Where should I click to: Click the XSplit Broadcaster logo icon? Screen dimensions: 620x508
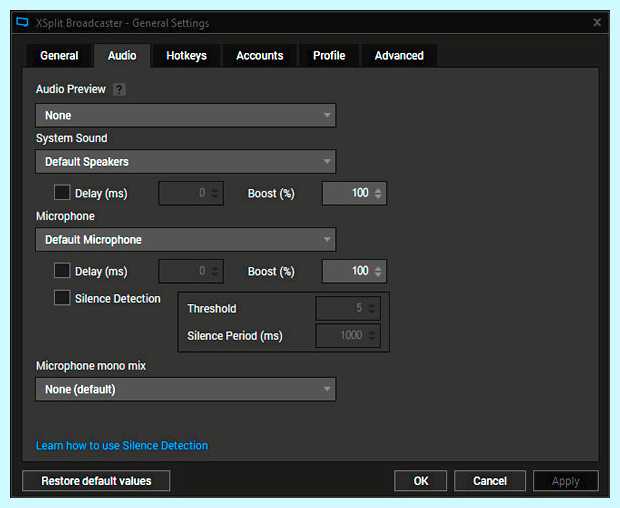[x=23, y=22]
